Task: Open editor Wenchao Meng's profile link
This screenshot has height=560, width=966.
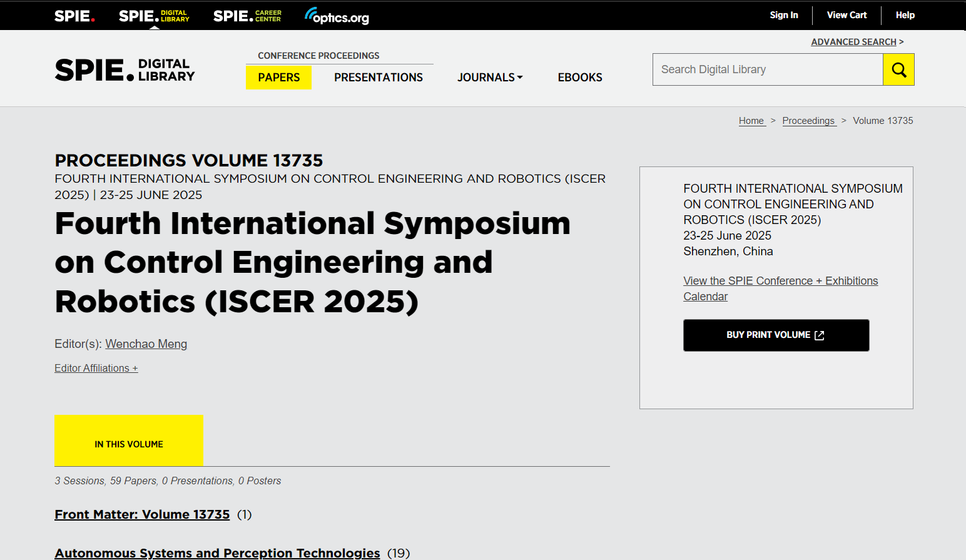Action: (x=146, y=344)
